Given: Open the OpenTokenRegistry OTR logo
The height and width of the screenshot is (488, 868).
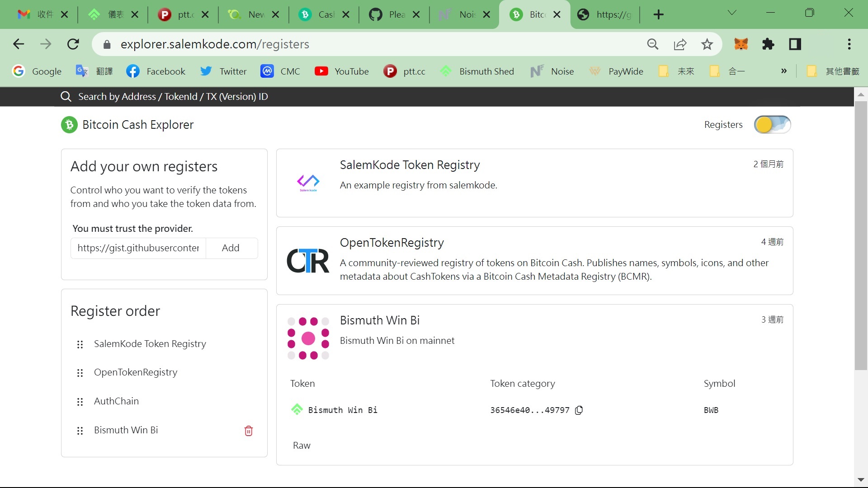Looking at the screenshot, I should (x=308, y=261).
